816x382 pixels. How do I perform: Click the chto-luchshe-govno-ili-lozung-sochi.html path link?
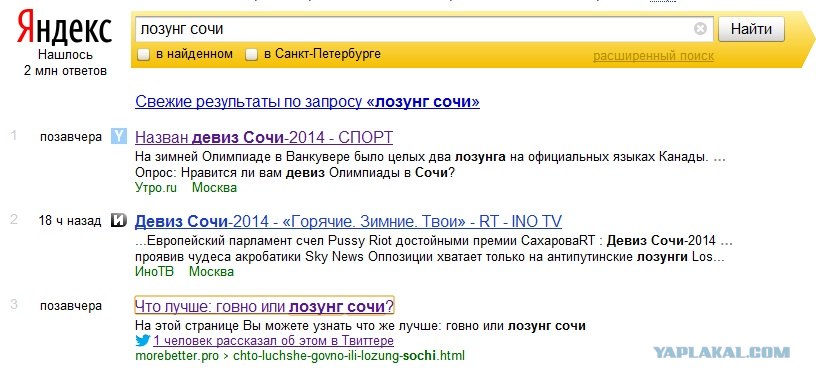coord(349,356)
